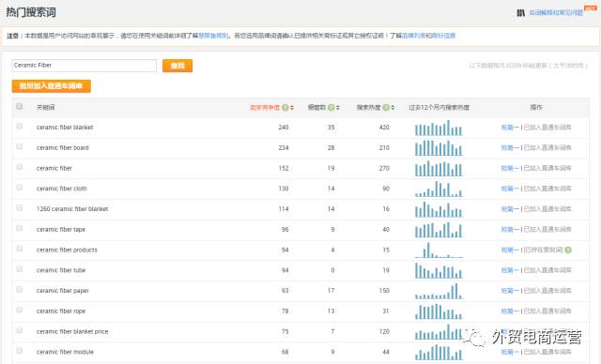Click 抢第一 for ceramic fiber tape
Viewport: 601px width, 364px height.
[x=510, y=229]
